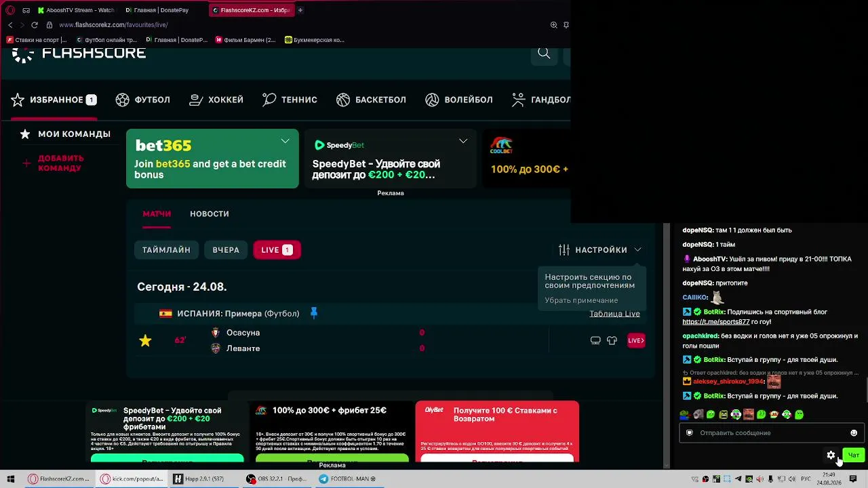Switch to AbooshTV Stream browser tab
The width and height of the screenshot is (868, 488).
pos(76,10)
